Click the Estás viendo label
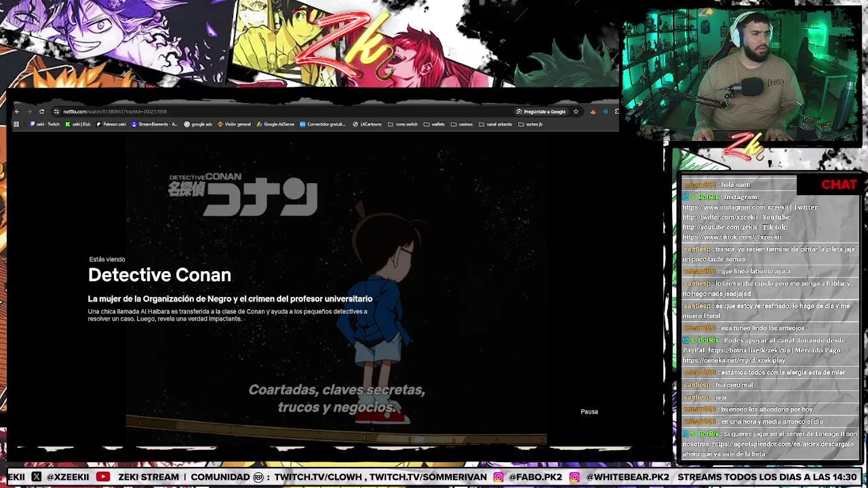868x488 pixels. (x=107, y=259)
